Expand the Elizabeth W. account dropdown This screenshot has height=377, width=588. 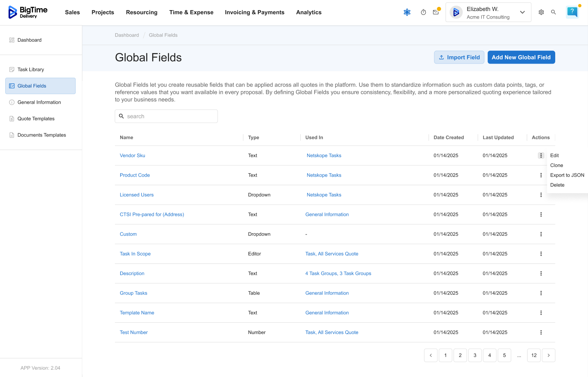pos(522,13)
